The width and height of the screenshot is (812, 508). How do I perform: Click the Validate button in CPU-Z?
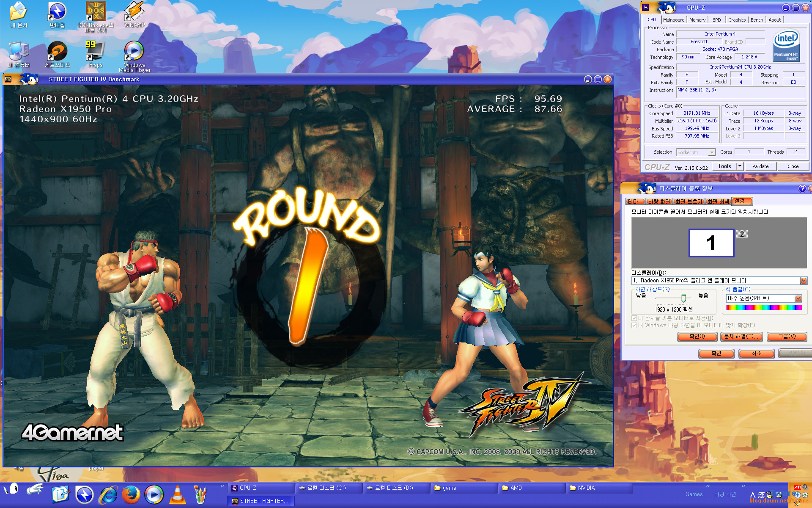click(x=760, y=166)
